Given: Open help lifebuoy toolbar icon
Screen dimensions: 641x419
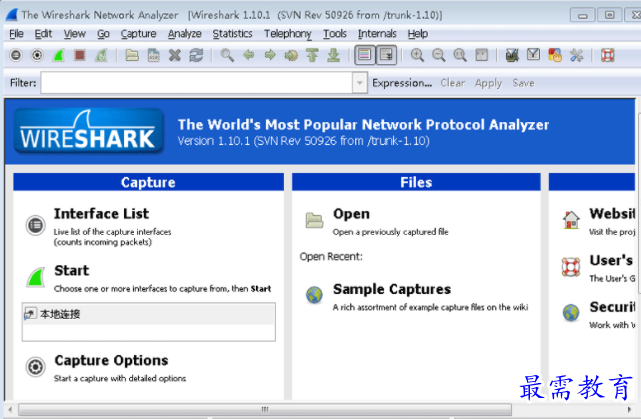Looking at the screenshot, I should tap(607, 55).
